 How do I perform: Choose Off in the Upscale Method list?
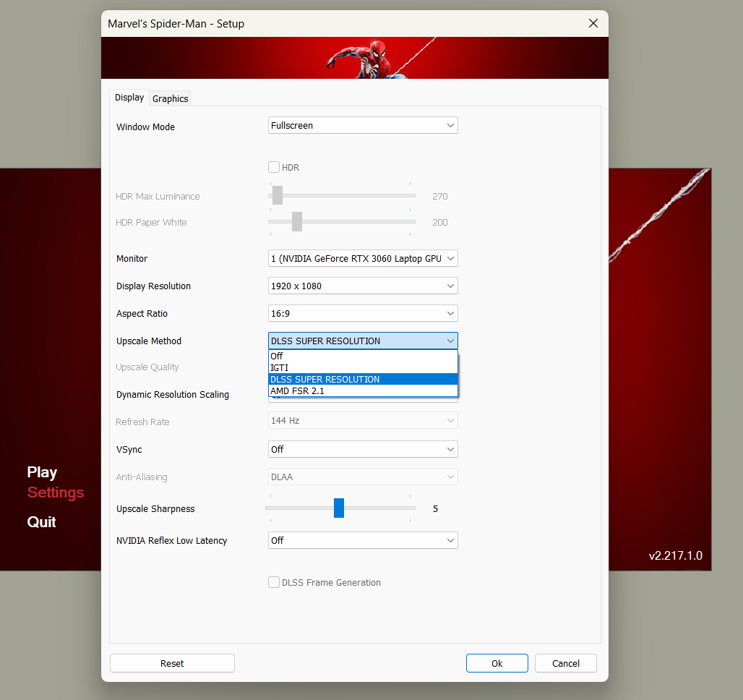[363, 357]
